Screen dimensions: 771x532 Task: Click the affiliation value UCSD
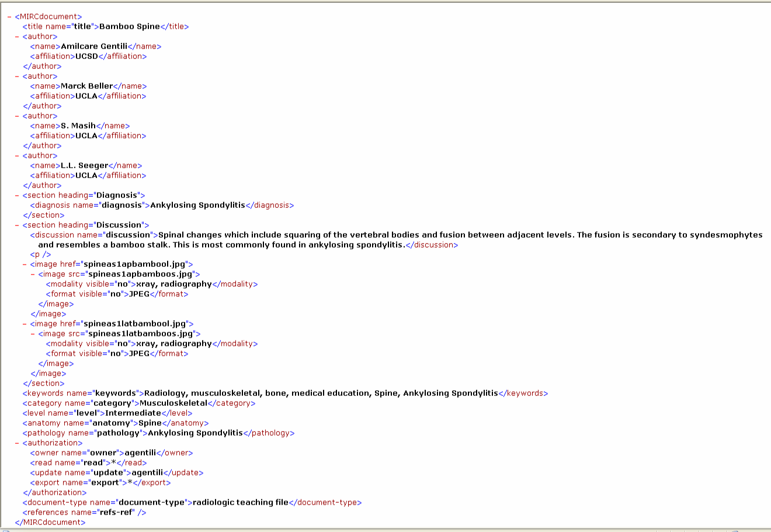coord(86,56)
